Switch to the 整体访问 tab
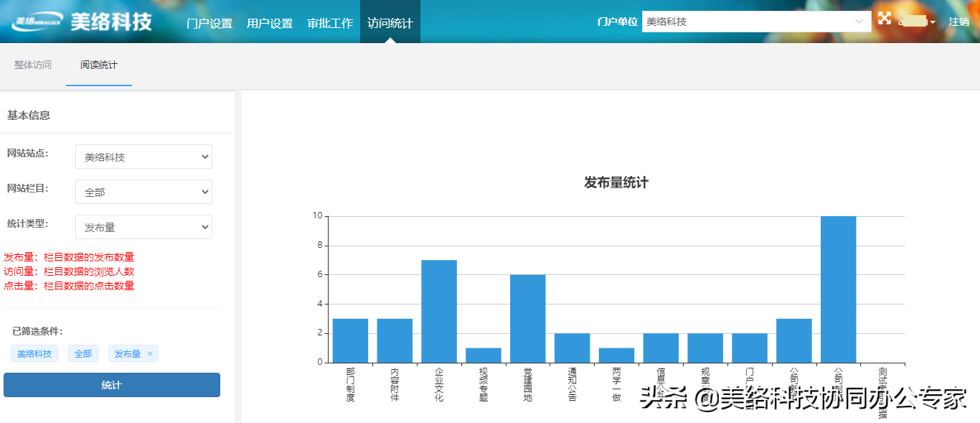This screenshot has height=423, width=980. pos(32,64)
